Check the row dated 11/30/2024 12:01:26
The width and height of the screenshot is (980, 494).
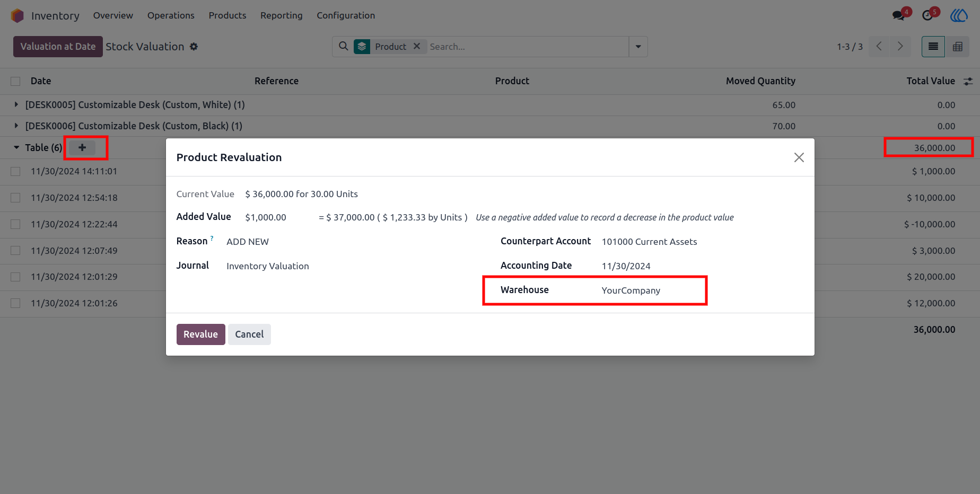click(x=15, y=303)
